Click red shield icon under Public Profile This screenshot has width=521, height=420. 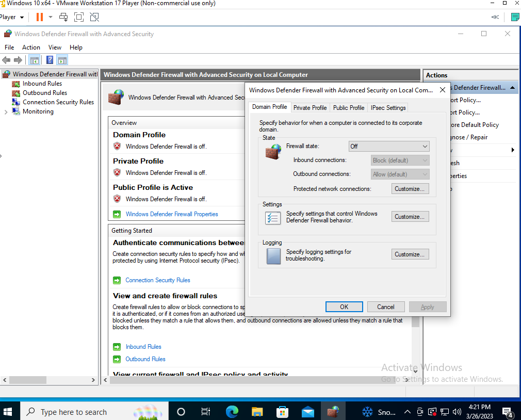(x=117, y=199)
